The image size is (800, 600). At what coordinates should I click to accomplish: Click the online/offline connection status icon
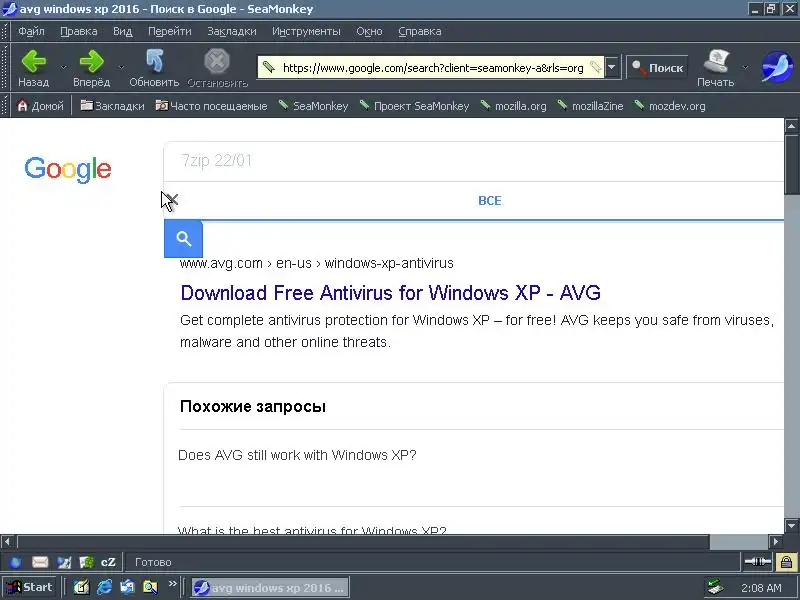758,562
